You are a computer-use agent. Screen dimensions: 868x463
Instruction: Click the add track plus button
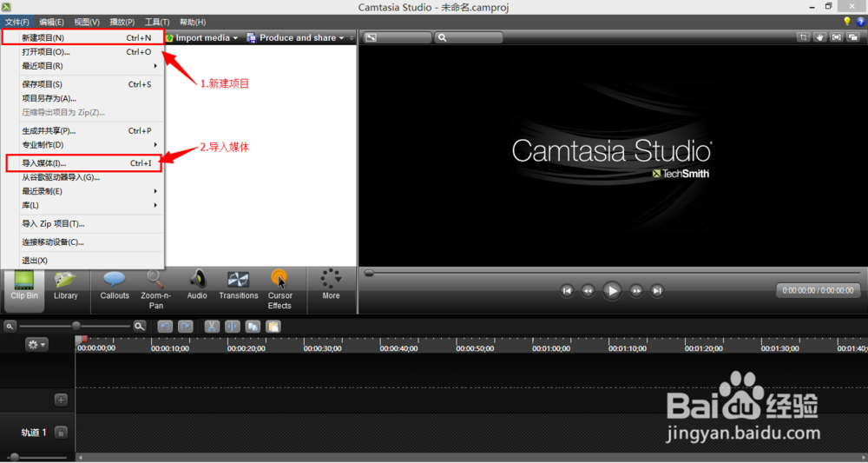coord(61,400)
